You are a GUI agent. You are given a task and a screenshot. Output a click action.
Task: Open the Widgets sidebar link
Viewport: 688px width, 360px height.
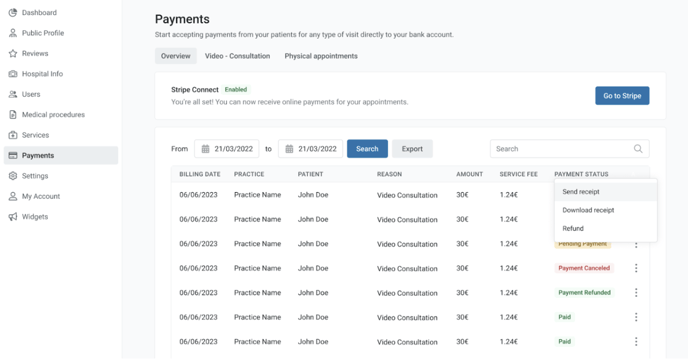pyautogui.click(x=35, y=217)
